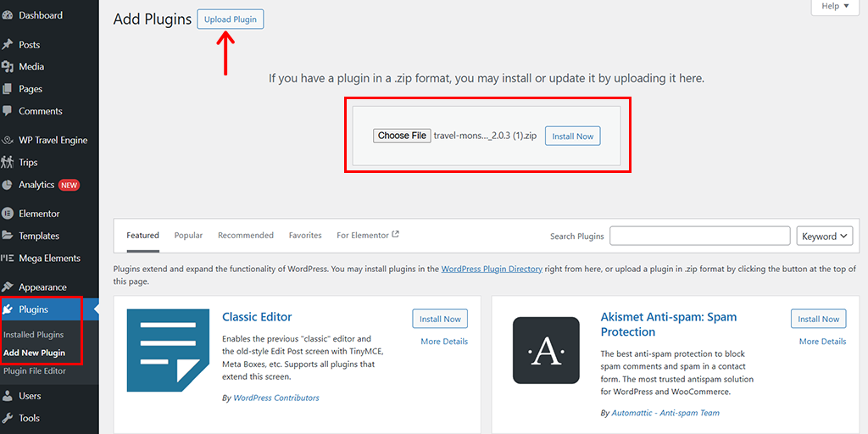
Task: Click the Elementor logo icon
Action: coord(8,213)
